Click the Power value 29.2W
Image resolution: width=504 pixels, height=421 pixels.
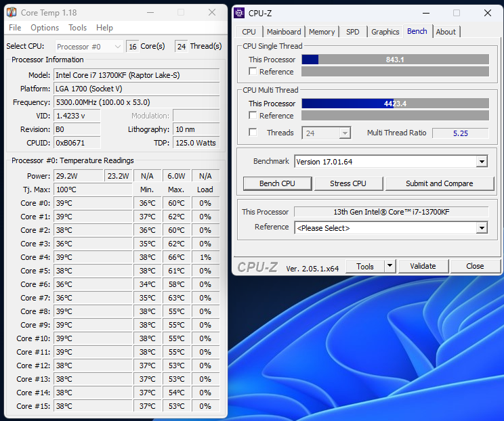(x=79, y=176)
